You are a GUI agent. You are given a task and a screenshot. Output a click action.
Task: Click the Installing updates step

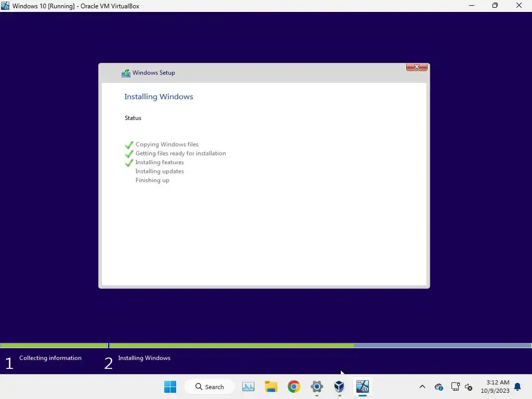pos(159,171)
